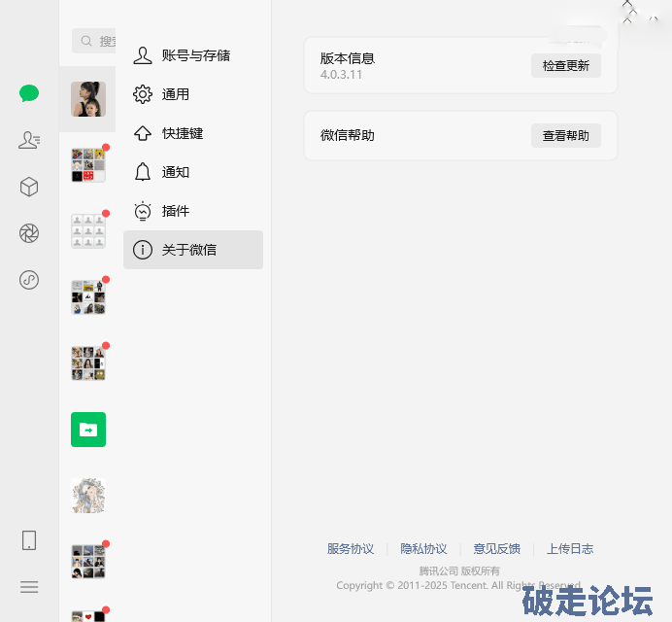Screen dimensions: 672x622
Task: Click the 意见反馈 link
Action: [x=496, y=549]
